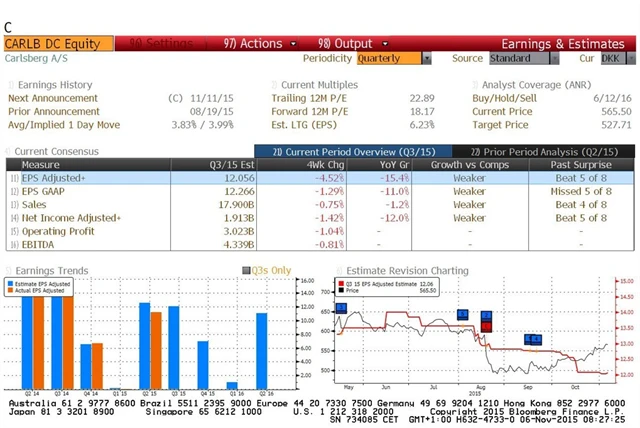This screenshot has width=640, height=428.
Task: Click the Net Income Adjusted+ measure
Action: [x=70, y=217]
